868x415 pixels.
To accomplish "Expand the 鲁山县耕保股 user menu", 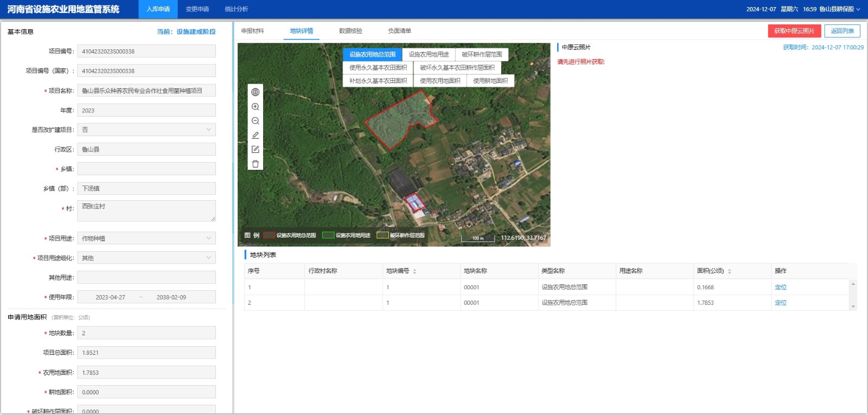I will [840, 9].
